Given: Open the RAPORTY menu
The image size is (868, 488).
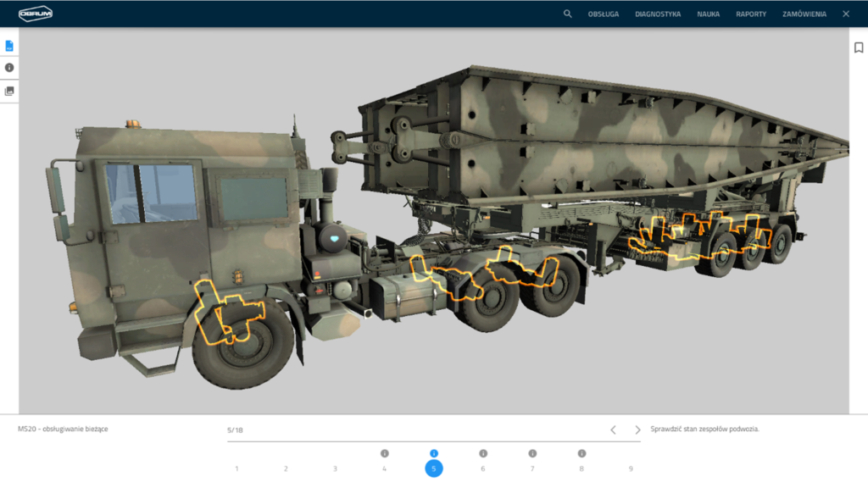Looking at the screenshot, I should coord(751,14).
